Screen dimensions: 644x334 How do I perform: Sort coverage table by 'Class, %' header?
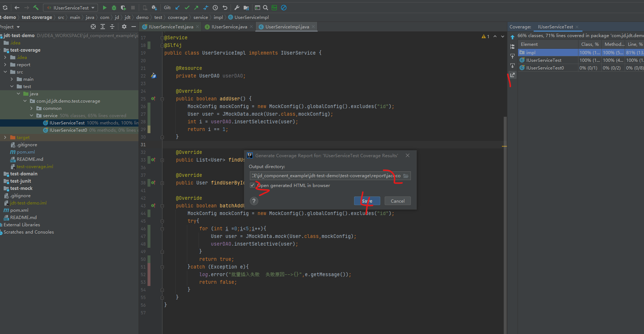click(590, 44)
